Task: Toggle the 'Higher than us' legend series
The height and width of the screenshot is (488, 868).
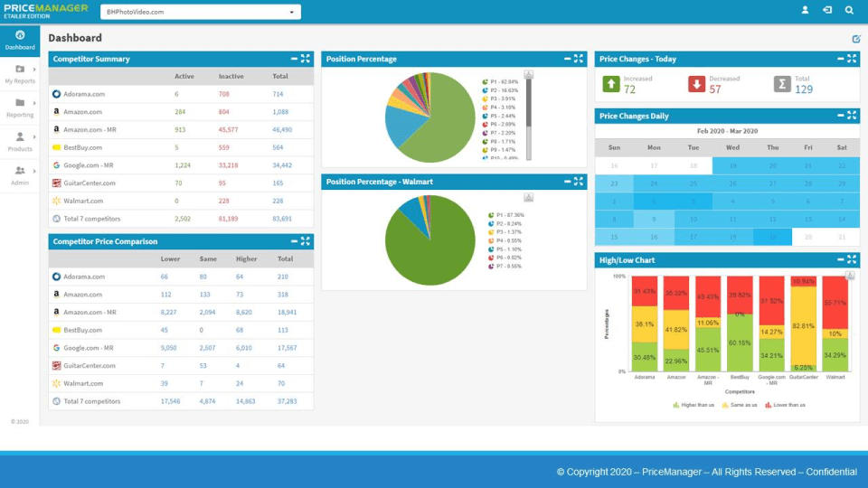Action: 693,405
